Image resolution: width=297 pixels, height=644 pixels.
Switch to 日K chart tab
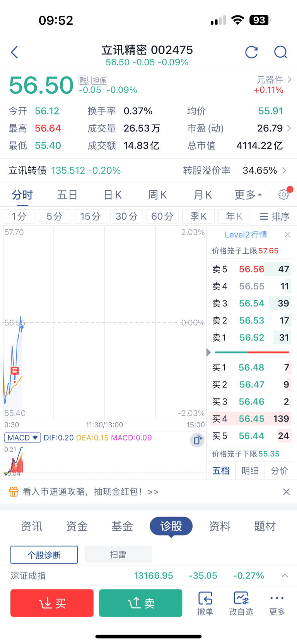click(113, 195)
